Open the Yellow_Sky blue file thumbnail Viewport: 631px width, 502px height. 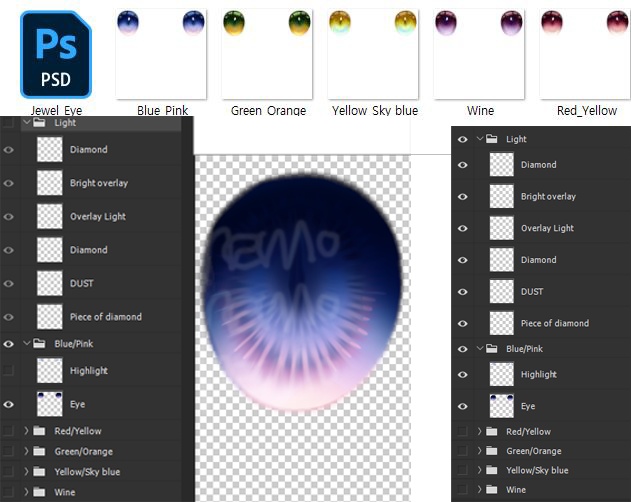coord(373,54)
